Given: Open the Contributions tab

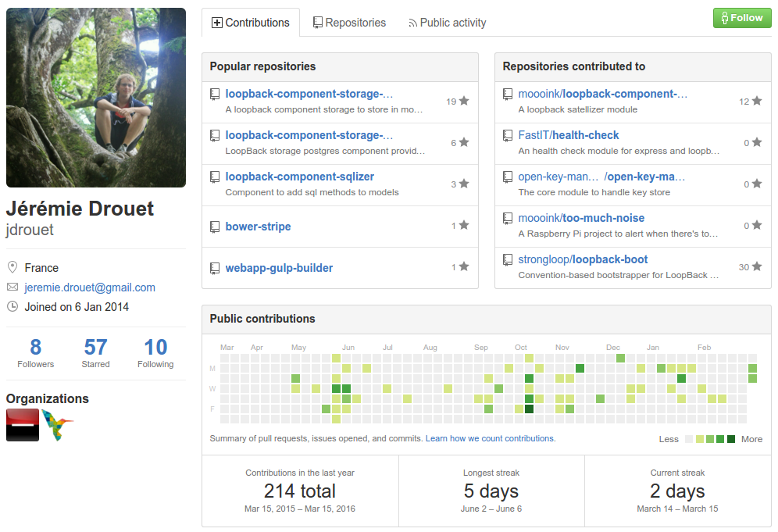Looking at the screenshot, I should coord(251,23).
